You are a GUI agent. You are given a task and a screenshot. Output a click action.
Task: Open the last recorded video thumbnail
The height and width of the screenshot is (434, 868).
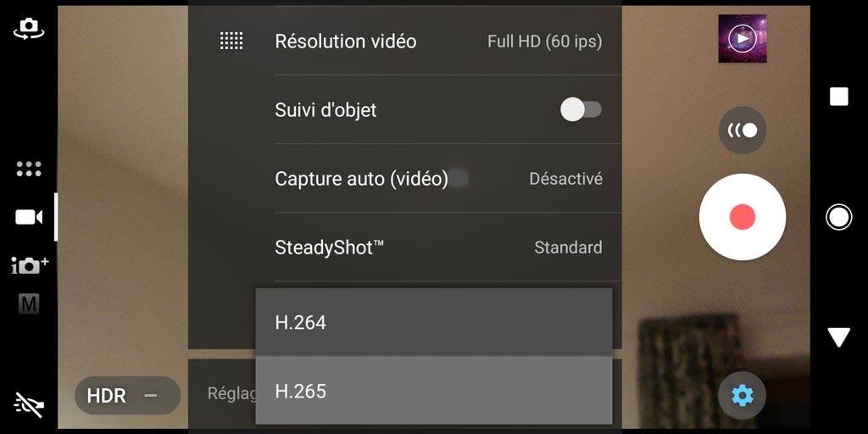click(x=743, y=38)
